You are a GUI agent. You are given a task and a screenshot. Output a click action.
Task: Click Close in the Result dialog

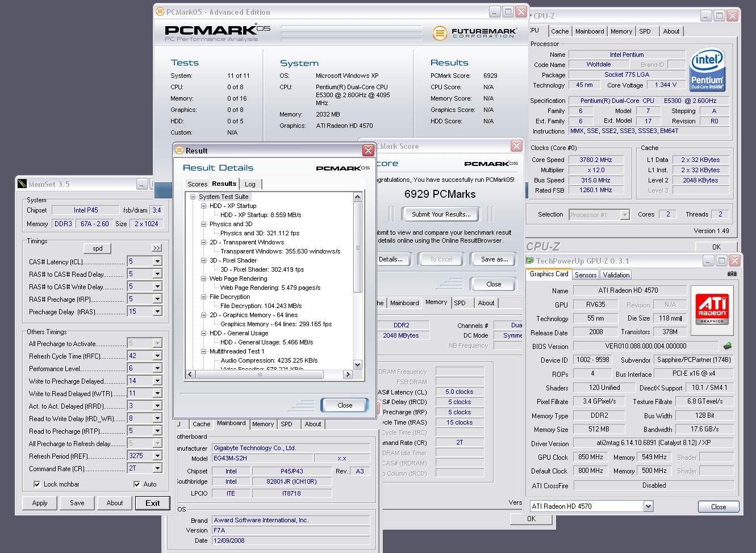pyautogui.click(x=345, y=405)
